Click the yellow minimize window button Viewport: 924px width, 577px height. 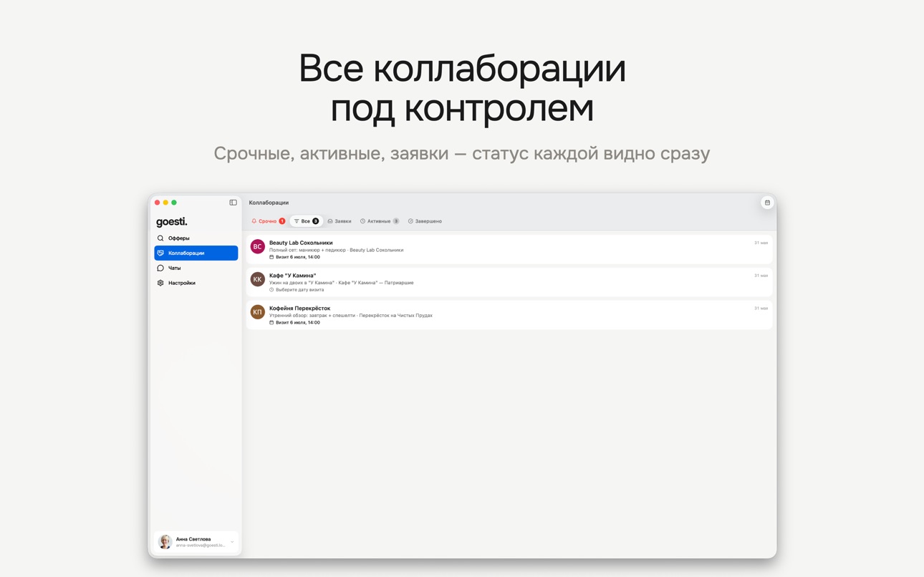coord(165,203)
